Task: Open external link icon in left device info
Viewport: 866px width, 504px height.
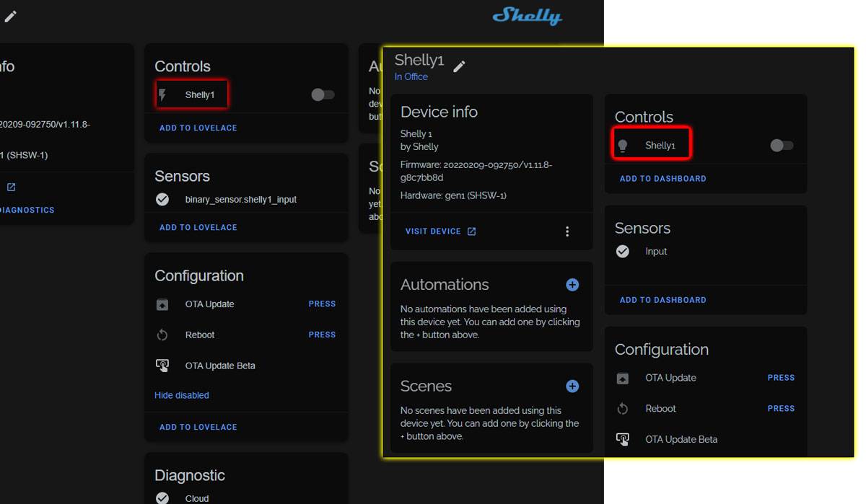Action: point(12,187)
